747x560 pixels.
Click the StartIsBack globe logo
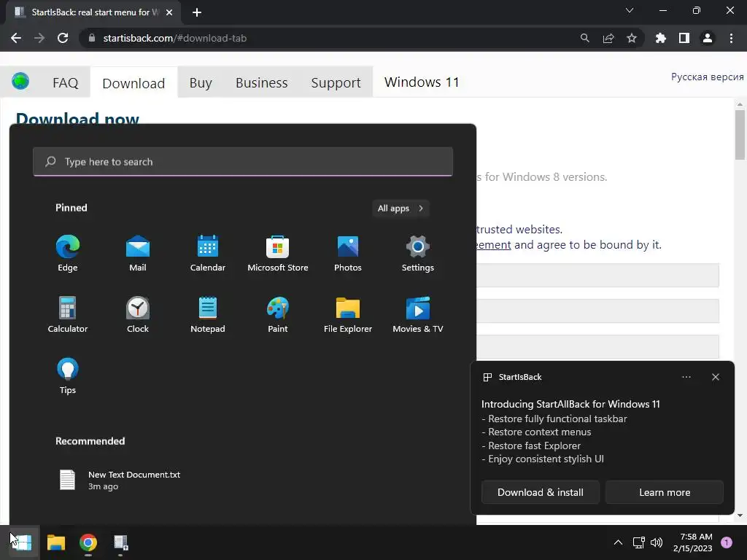tap(20, 82)
